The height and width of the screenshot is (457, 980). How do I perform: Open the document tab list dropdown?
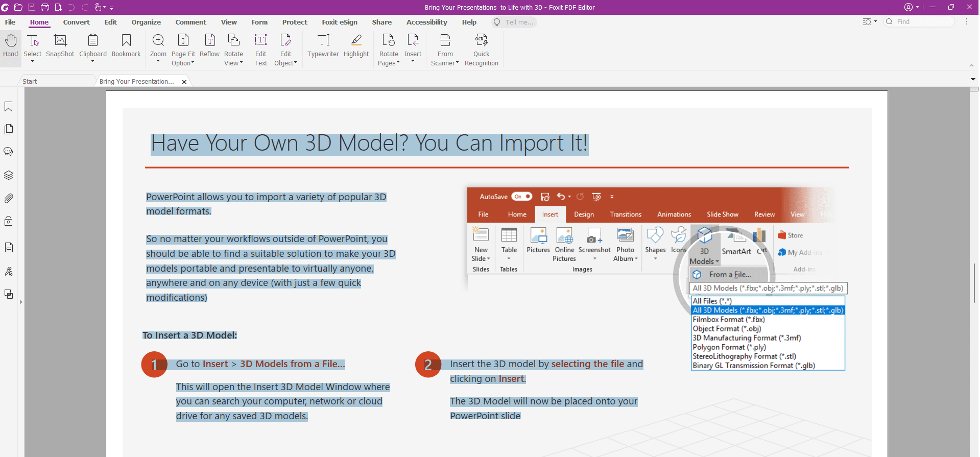click(x=973, y=80)
